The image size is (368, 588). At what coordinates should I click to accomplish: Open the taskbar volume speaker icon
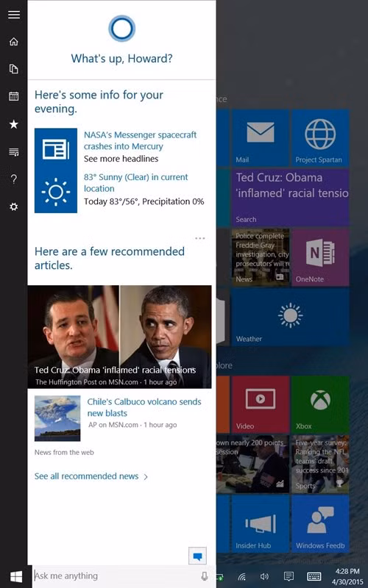(x=264, y=576)
